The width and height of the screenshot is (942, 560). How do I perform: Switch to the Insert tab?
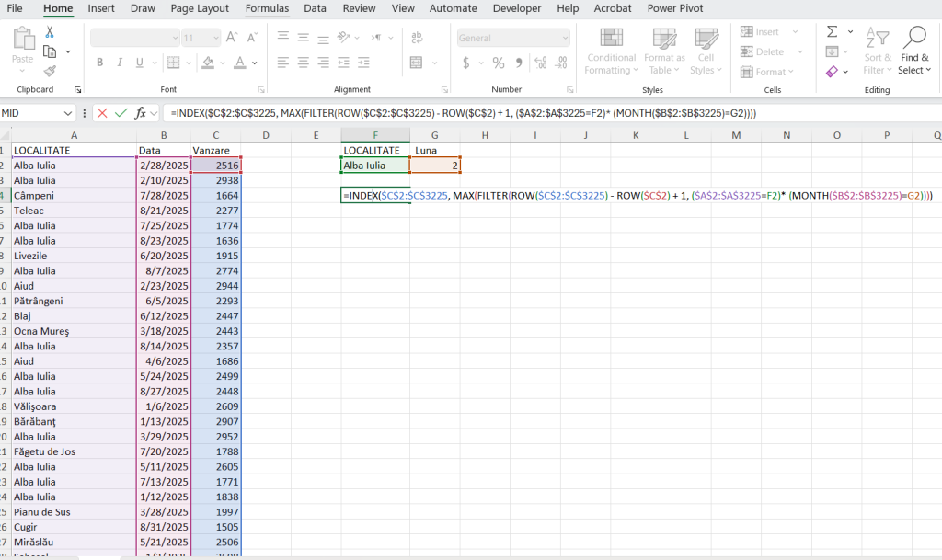[x=101, y=8]
